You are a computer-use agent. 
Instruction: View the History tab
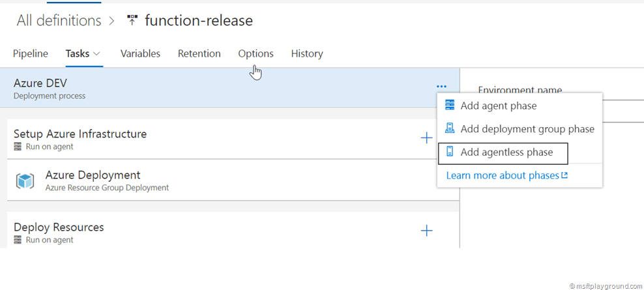click(x=307, y=54)
